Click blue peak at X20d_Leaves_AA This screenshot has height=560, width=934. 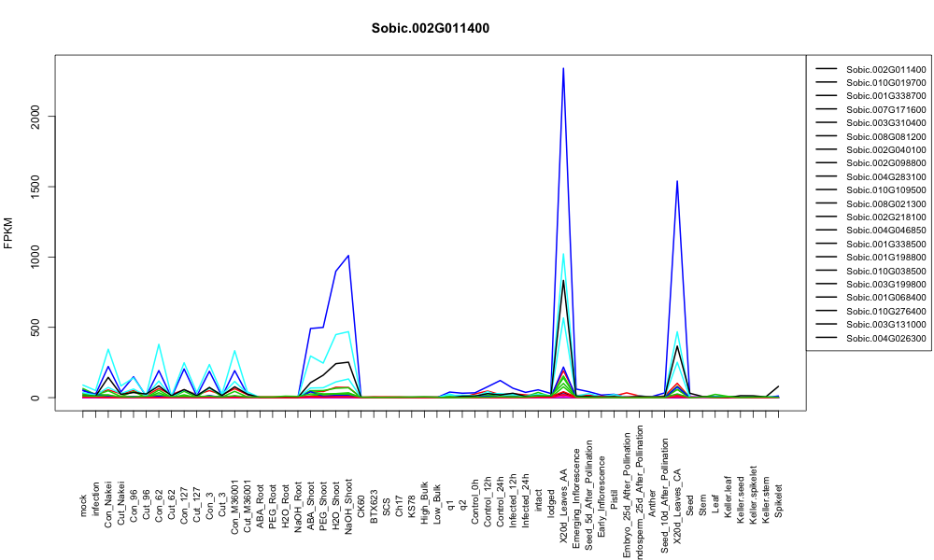click(563, 68)
